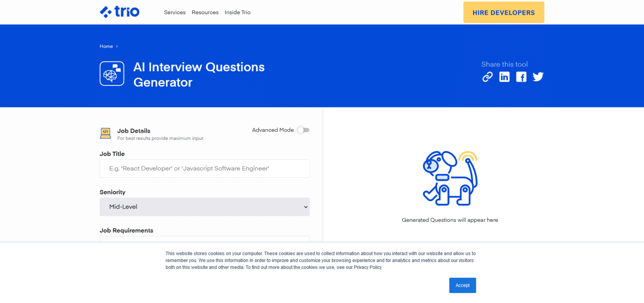Image resolution: width=644 pixels, height=303 pixels.
Task: Open the Seniority dropdown
Action: click(x=205, y=207)
